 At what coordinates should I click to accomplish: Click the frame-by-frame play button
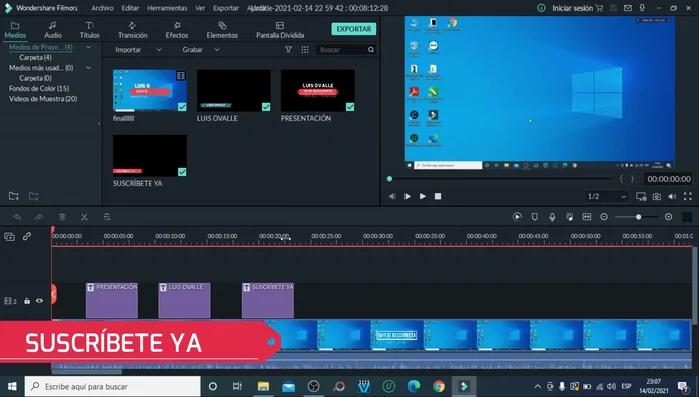(407, 196)
